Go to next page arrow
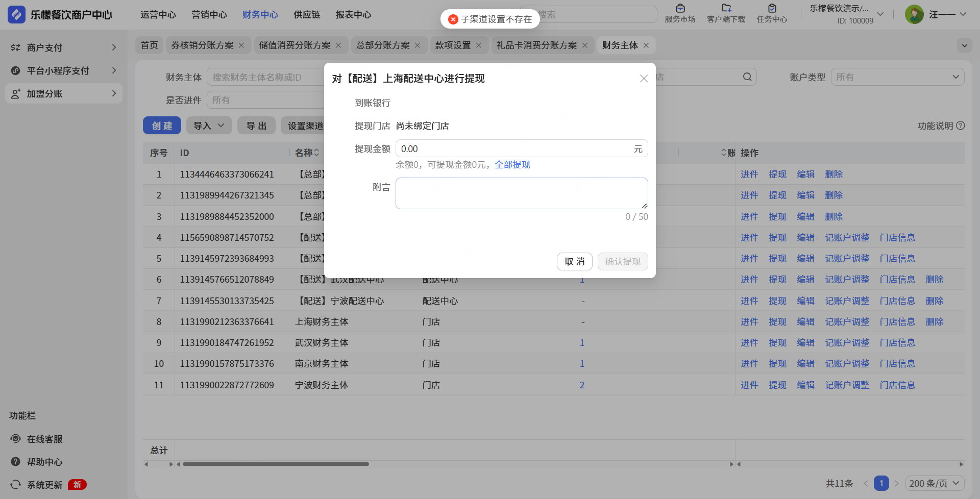Image resolution: width=980 pixels, height=499 pixels. [897, 483]
